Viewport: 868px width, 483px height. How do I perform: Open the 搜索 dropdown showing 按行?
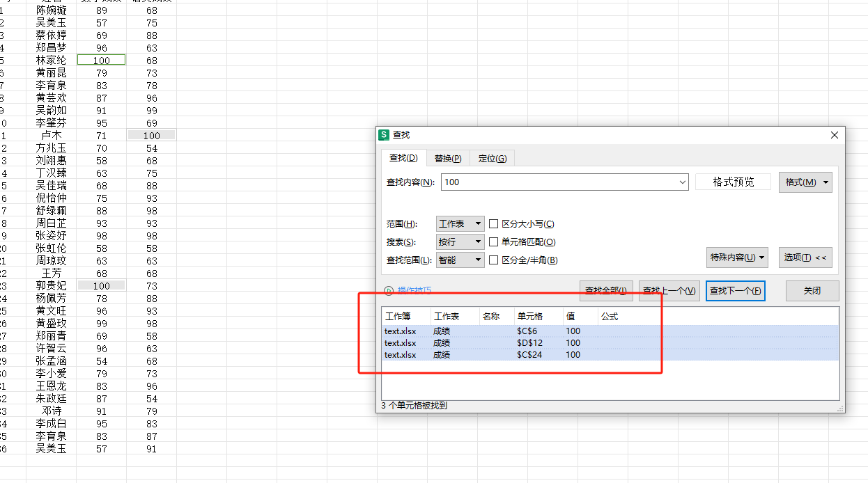click(x=460, y=242)
